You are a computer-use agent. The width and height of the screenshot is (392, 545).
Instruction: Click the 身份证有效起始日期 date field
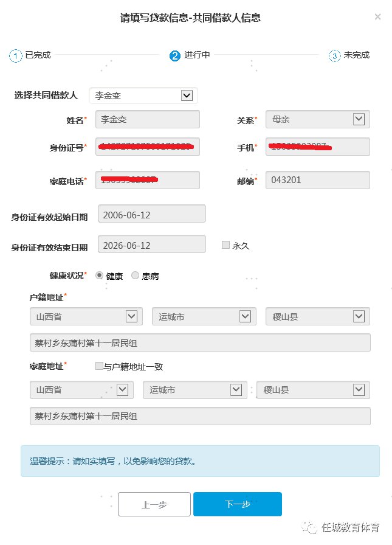click(x=151, y=214)
